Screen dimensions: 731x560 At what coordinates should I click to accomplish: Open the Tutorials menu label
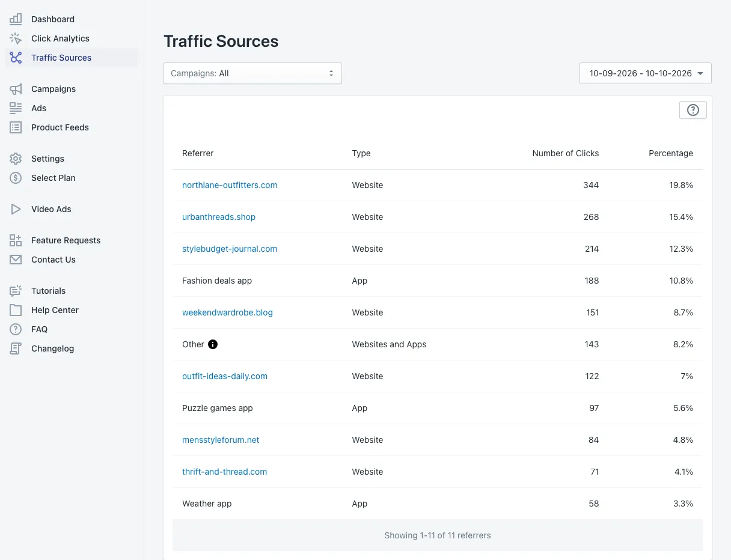click(x=49, y=291)
